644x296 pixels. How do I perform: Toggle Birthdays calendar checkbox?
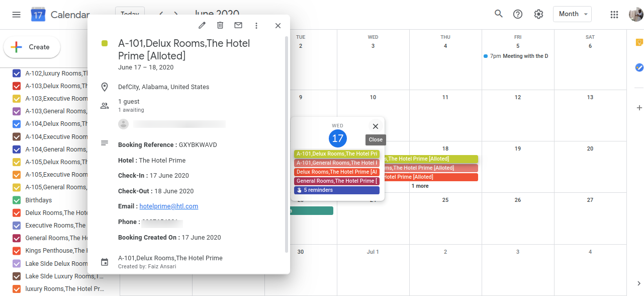[17, 200]
